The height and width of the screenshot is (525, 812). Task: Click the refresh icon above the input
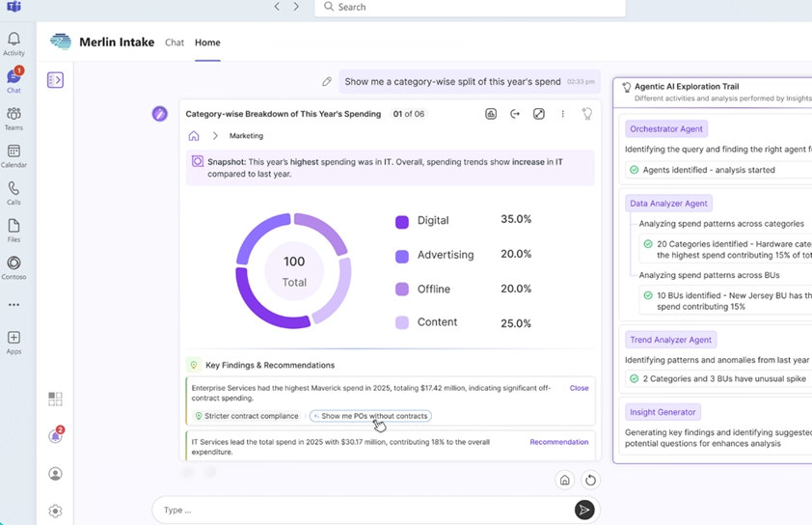pyautogui.click(x=590, y=480)
